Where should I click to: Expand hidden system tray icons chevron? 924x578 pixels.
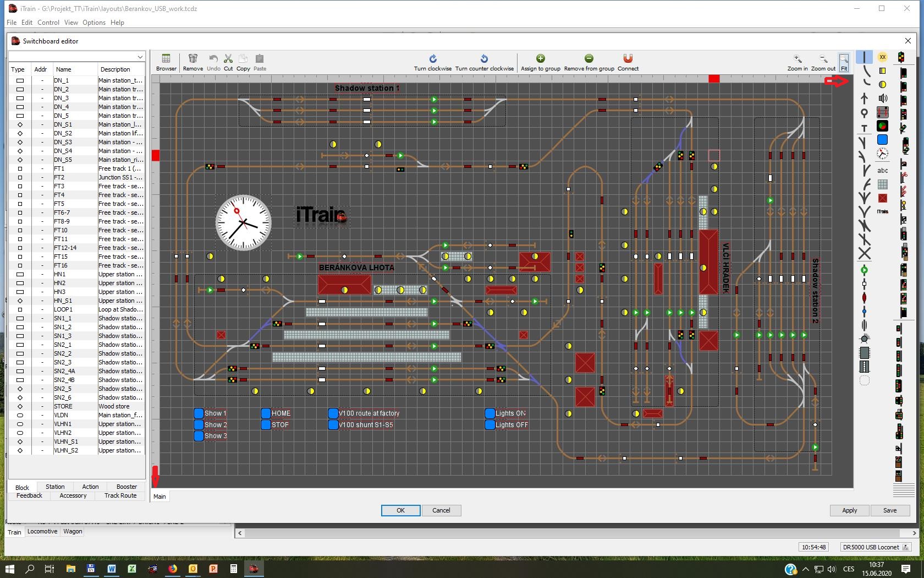(806, 569)
